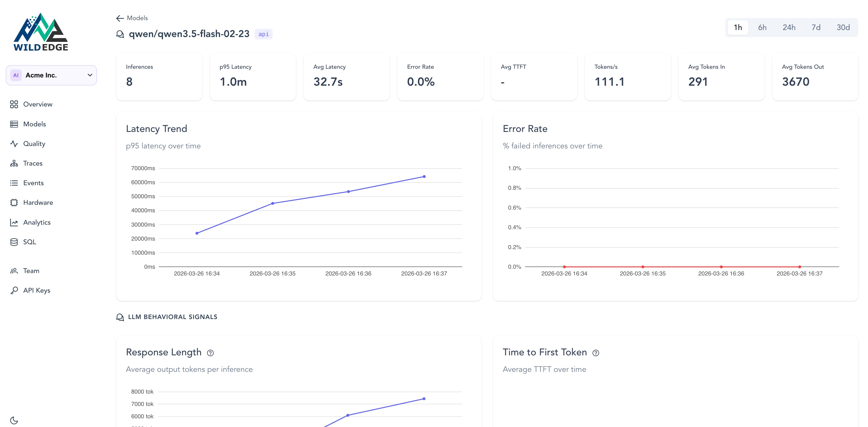Click the Hardware chip icon
This screenshot has height=427, width=868.
[14, 203]
